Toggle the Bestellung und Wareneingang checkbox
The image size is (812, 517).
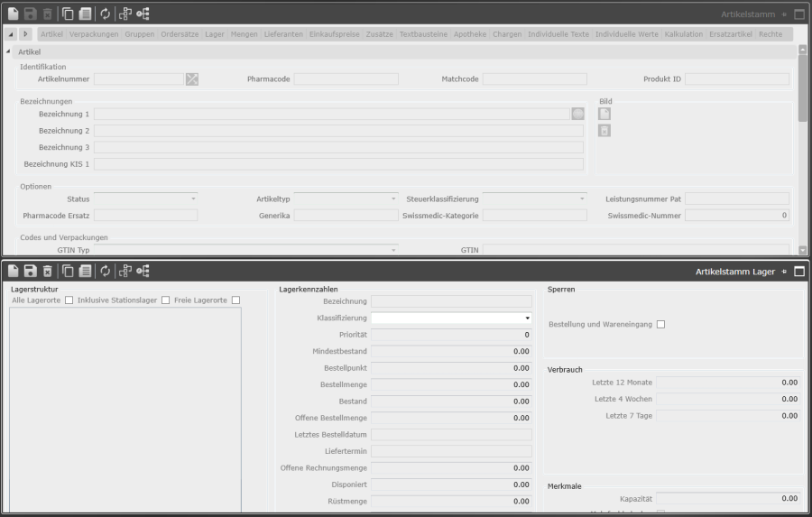(x=660, y=324)
